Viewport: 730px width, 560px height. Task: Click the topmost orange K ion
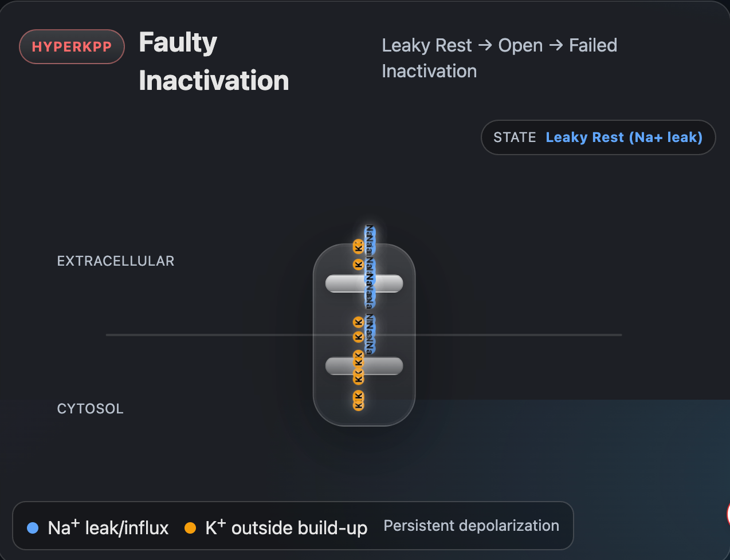click(358, 247)
